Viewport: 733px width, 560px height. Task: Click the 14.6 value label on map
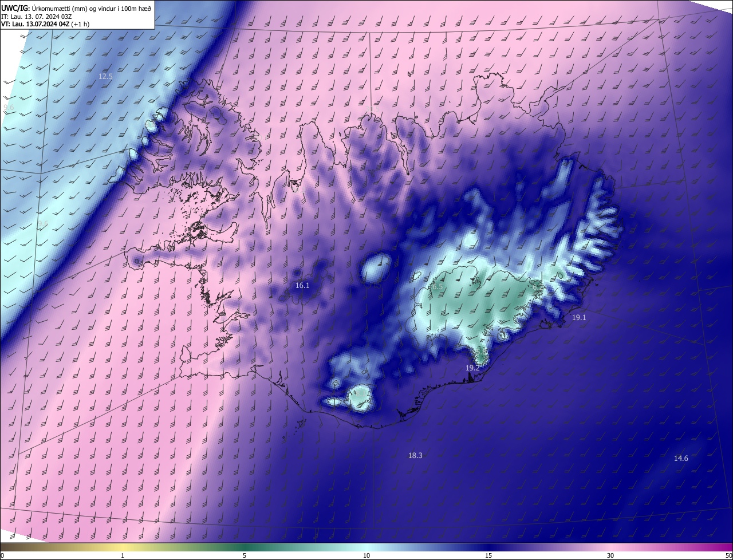coord(681,458)
